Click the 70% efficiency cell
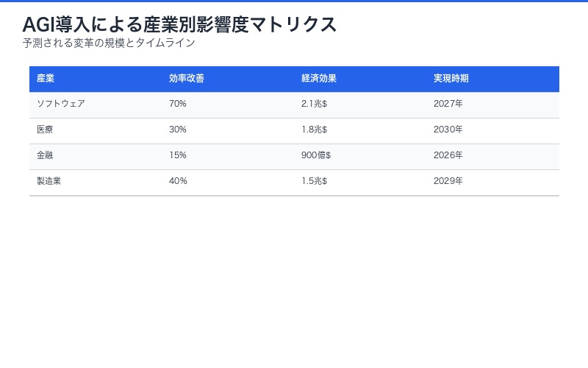The height and width of the screenshot is (368, 588). (x=178, y=105)
